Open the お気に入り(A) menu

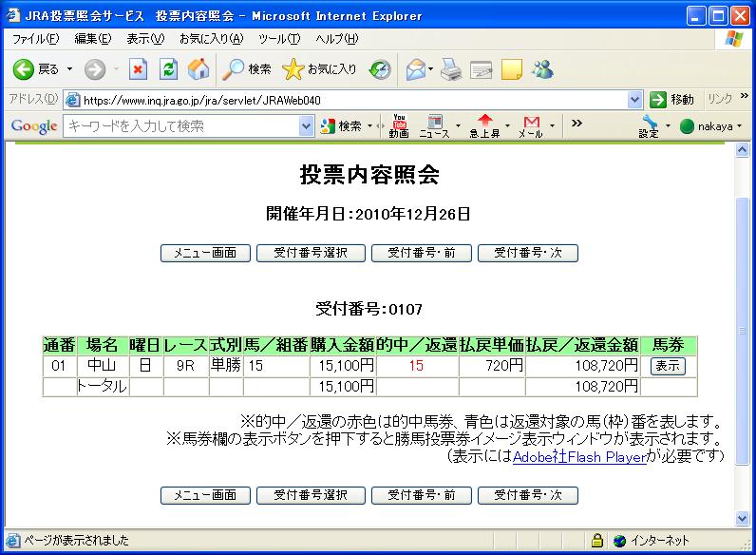211,39
